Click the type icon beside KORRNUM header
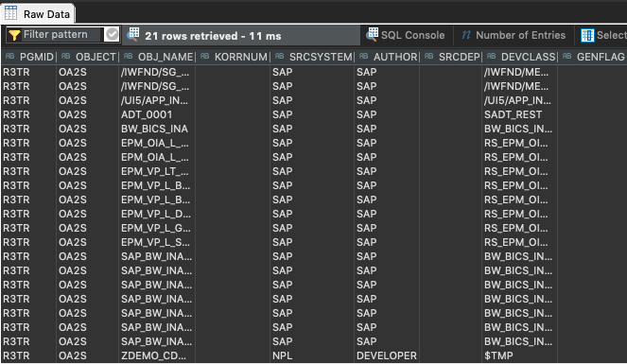 point(205,57)
